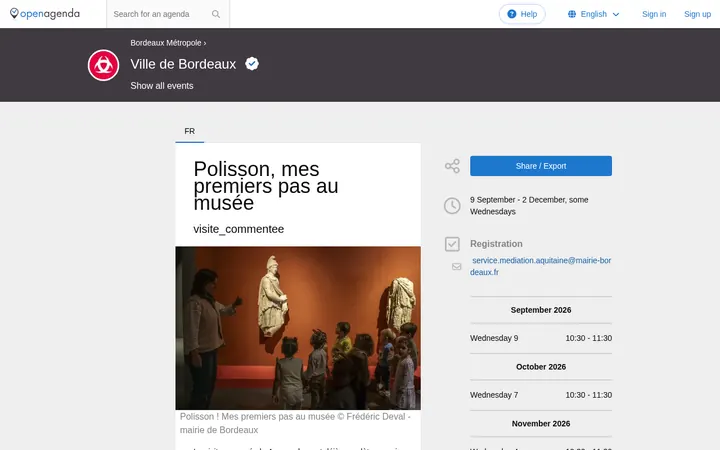This screenshot has height=450, width=720.
Task: Click the clock schedule icon
Action: (x=452, y=206)
